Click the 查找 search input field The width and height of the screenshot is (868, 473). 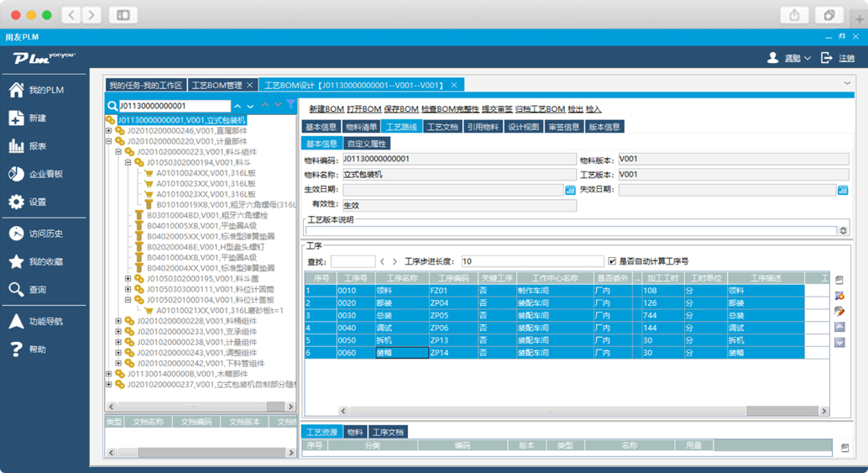pos(353,261)
